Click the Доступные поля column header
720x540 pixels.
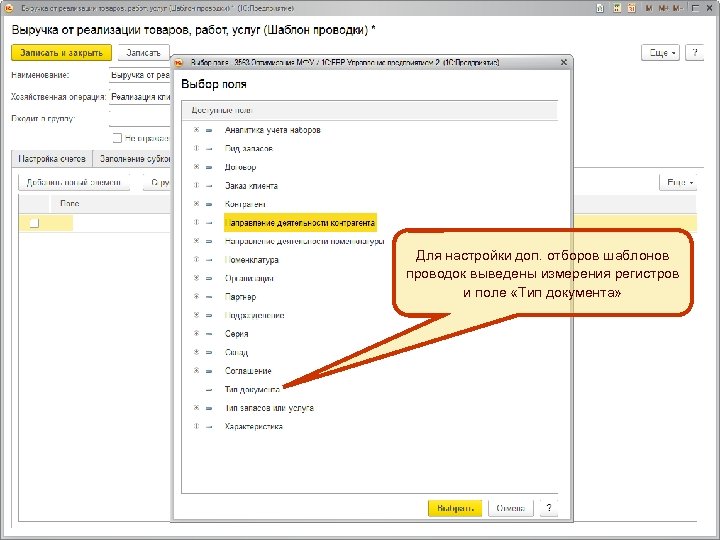click(370, 111)
